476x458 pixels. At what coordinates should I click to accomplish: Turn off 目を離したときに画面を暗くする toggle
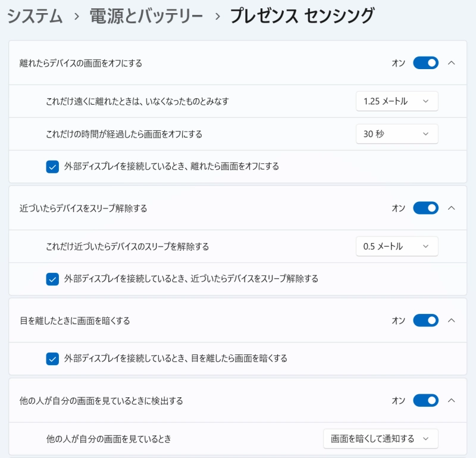425,320
